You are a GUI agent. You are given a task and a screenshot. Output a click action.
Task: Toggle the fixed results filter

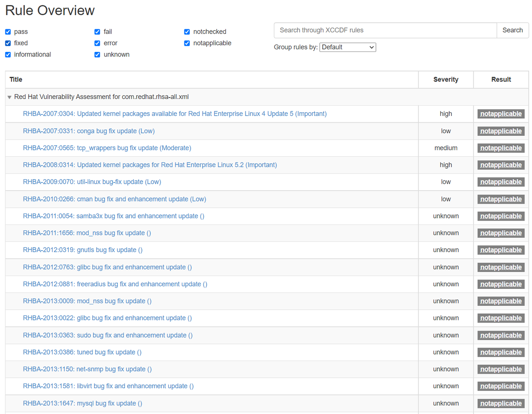click(8, 43)
